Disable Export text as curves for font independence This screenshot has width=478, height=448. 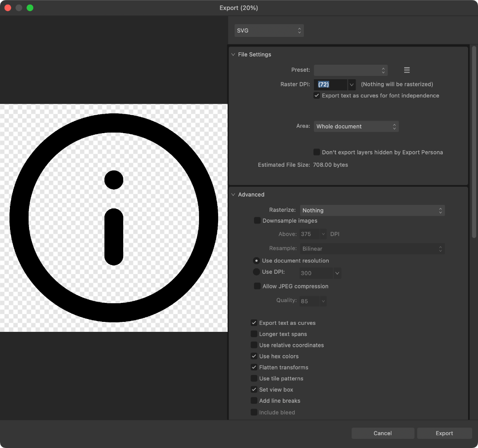(316, 95)
